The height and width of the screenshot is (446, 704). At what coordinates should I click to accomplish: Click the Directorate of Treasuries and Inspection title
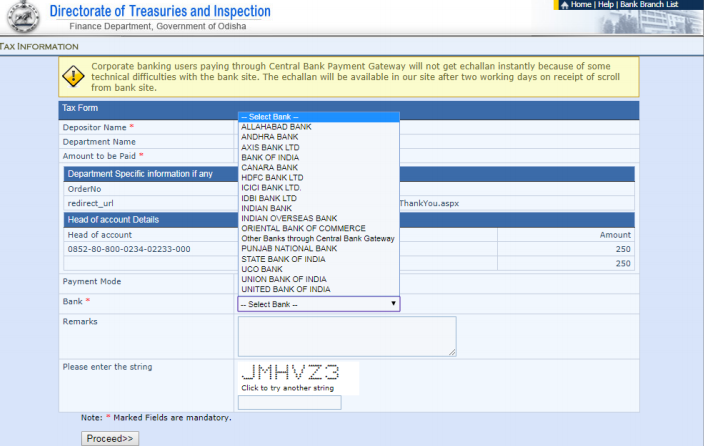(x=160, y=11)
